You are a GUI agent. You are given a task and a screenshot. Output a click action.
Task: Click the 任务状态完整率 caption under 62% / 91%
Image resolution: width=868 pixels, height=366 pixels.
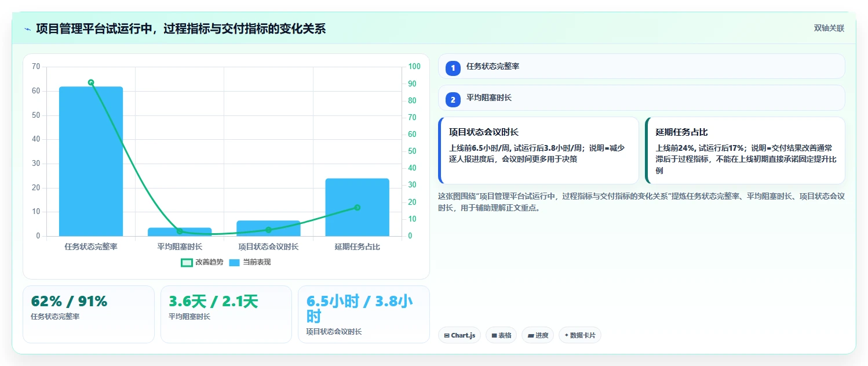coord(55,317)
